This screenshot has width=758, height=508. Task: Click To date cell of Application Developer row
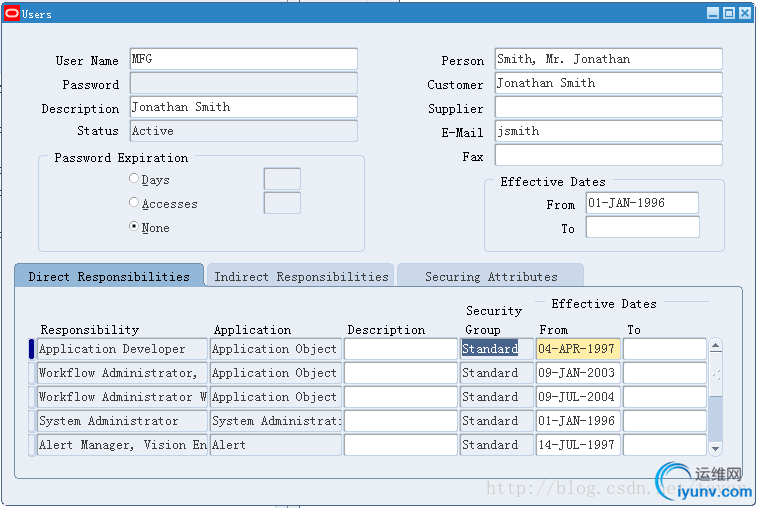665,349
